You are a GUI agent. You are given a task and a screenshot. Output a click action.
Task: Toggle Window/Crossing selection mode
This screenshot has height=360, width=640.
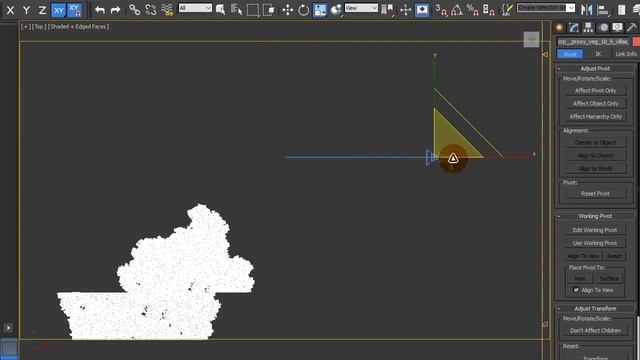269,10
